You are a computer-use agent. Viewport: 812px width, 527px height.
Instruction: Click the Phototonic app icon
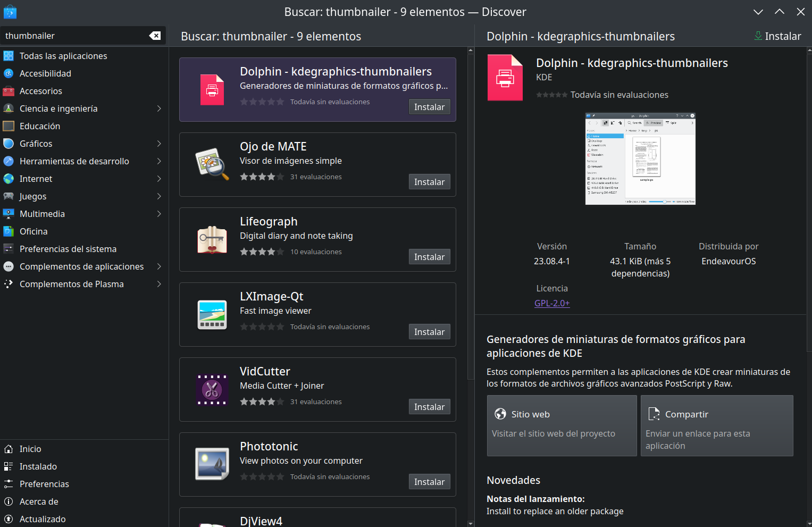212,464
